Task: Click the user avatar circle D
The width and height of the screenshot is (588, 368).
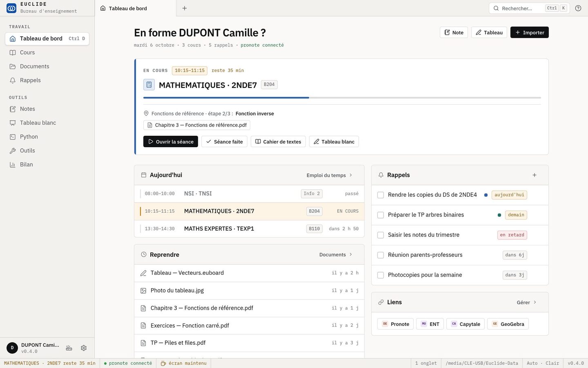Action: pos(12,348)
